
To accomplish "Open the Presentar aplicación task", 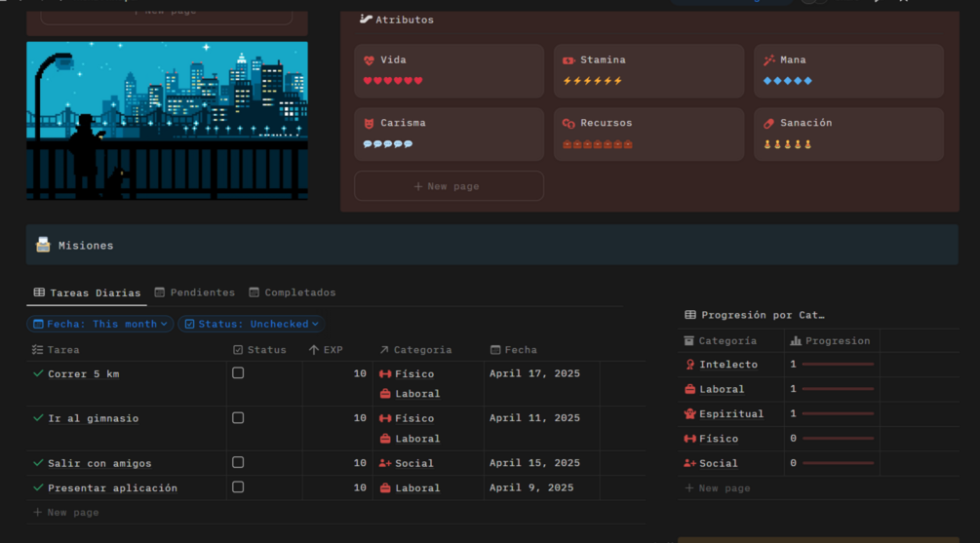I will point(112,488).
